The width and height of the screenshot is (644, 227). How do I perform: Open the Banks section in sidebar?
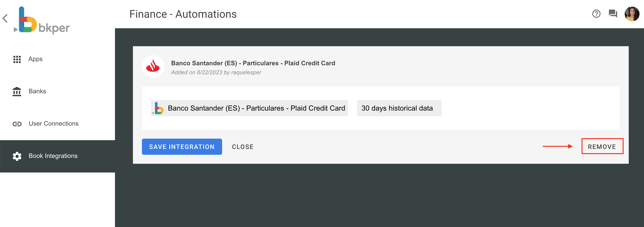(37, 91)
